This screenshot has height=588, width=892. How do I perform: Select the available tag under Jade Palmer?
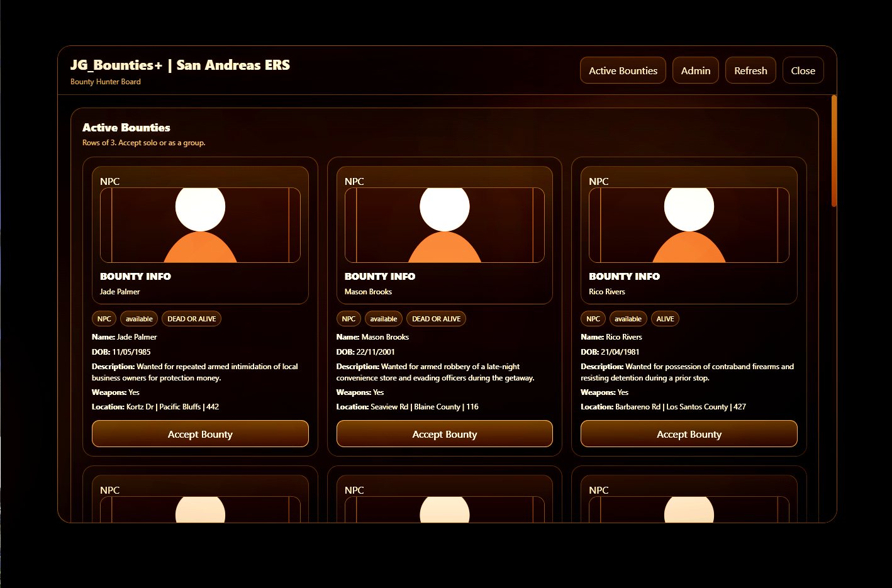(139, 319)
